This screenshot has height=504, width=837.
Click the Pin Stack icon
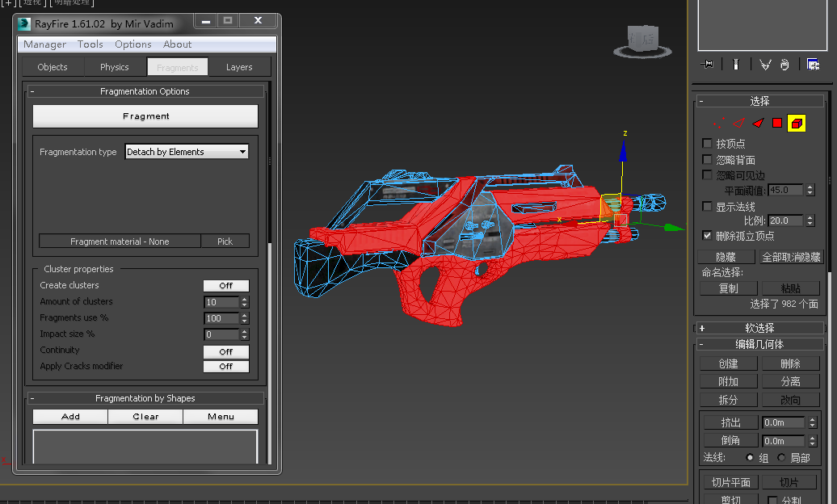point(707,65)
